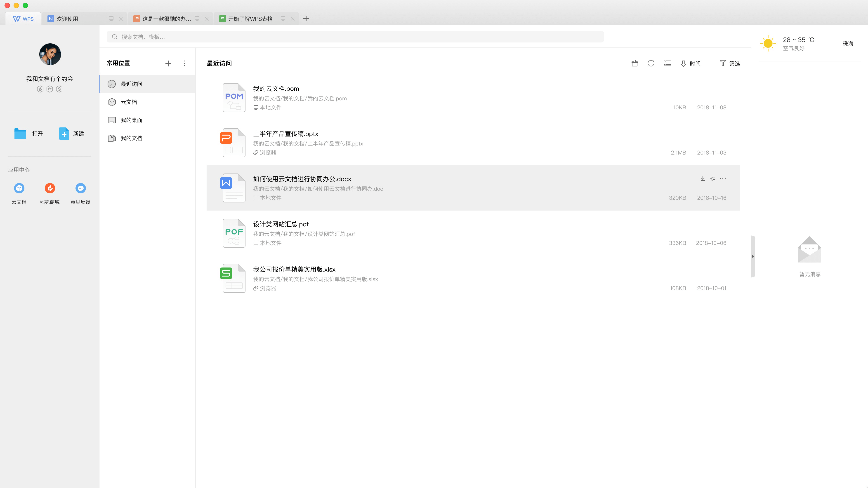The height and width of the screenshot is (488, 868).
Task: Pin 如何使用云文档进行协同办公.docx to the list
Action: (x=713, y=178)
